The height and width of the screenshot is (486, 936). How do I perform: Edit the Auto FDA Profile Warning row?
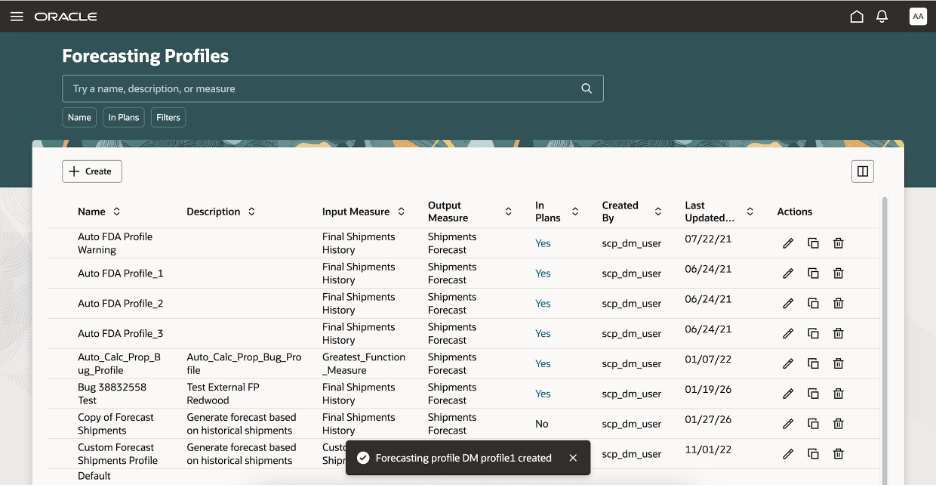tap(788, 243)
